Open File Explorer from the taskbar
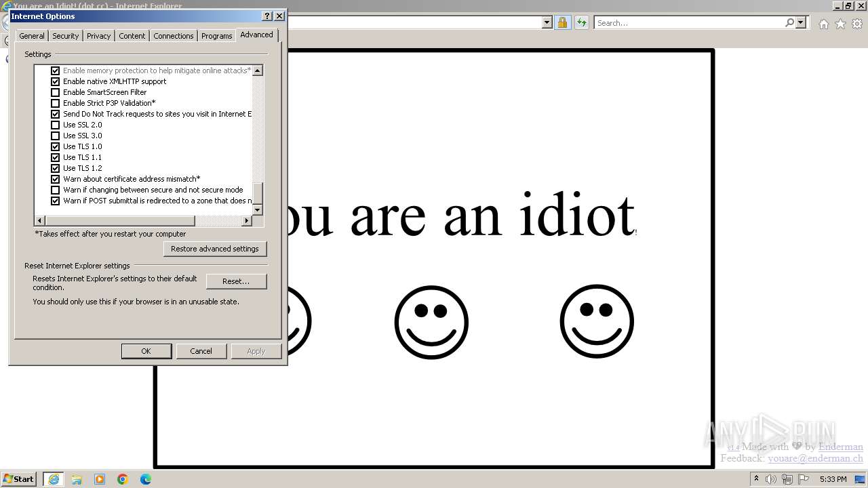This screenshot has height=488, width=868. 77,479
